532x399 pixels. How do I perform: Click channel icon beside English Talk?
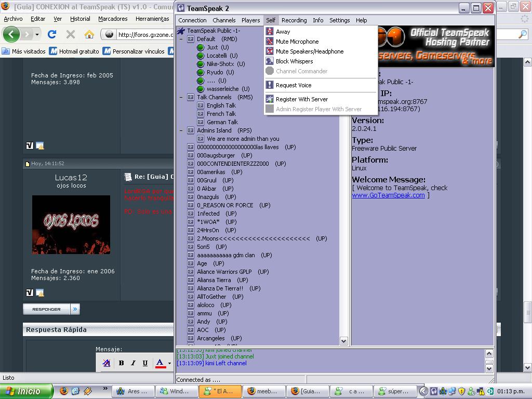pos(201,105)
